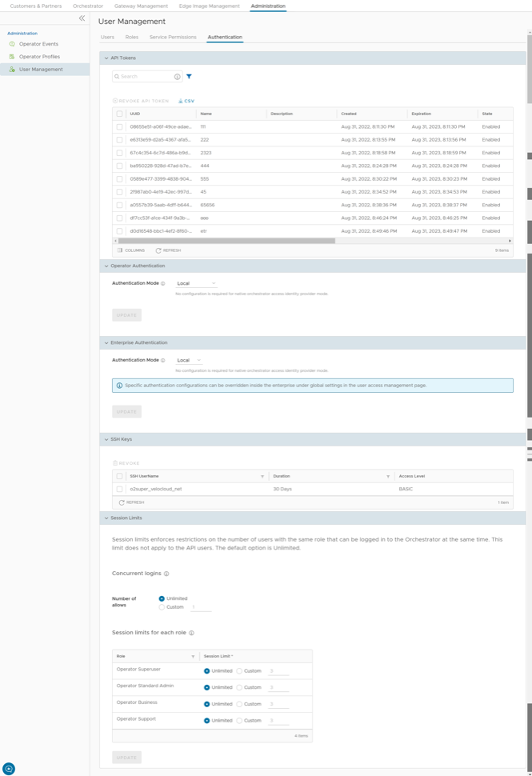Open Operator Events in sidebar
The width and height of the screenshot is (532, 776).
coord(38,44)
